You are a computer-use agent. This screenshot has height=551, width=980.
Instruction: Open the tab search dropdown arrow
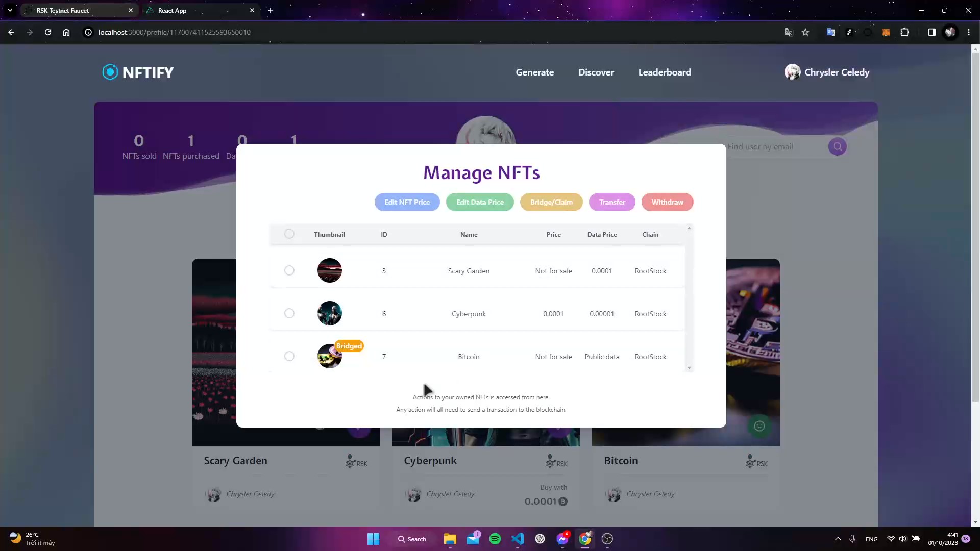10,10
